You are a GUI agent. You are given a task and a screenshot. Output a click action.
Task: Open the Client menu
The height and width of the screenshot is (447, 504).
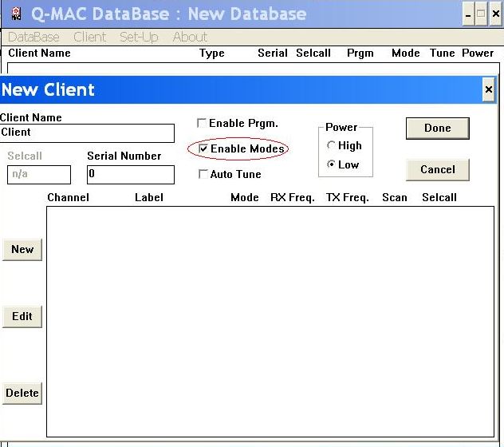(89, 38)
